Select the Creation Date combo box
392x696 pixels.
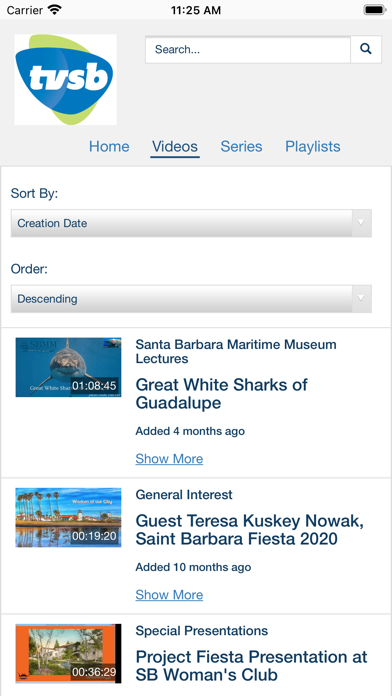[x=191, y=223]
